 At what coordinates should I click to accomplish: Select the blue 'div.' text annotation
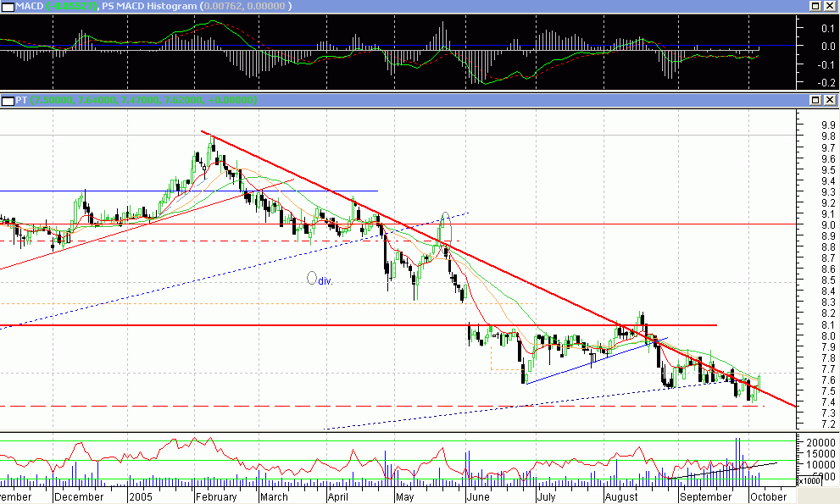(x=325, y=281)
